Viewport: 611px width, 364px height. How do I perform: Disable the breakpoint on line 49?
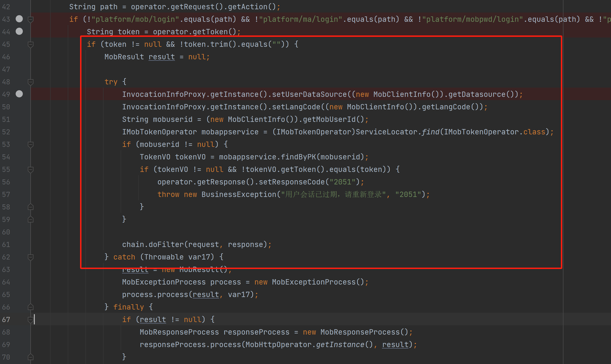tap(19, 94)
